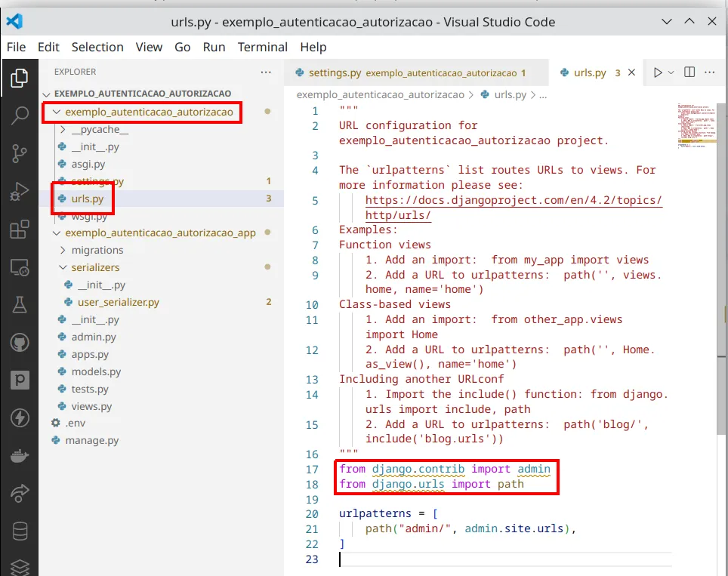Viewport: 728px width, 576px height.
Task: Click the VS Code logo in title bar
Action: click(14, 21)
